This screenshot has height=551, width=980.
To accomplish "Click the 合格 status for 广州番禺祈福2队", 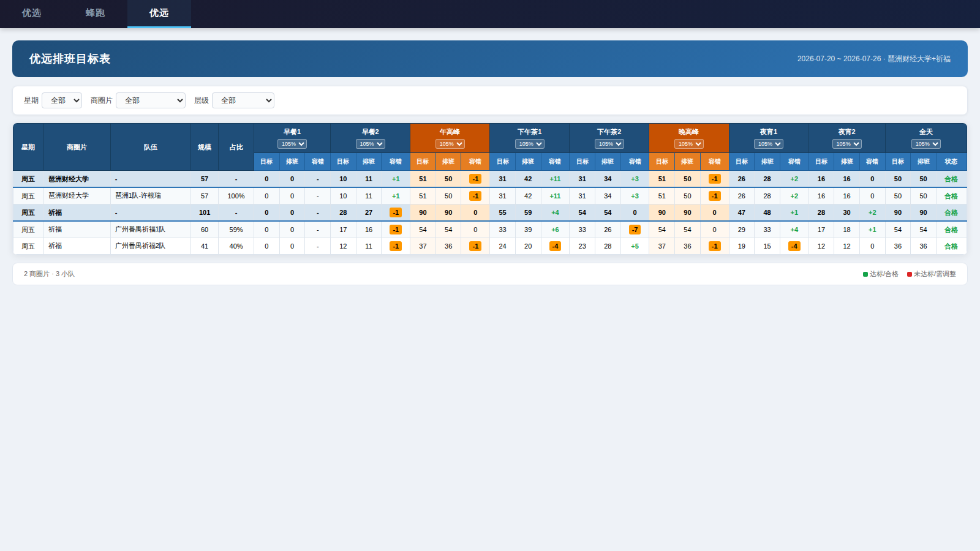I will tap(951, 246).
